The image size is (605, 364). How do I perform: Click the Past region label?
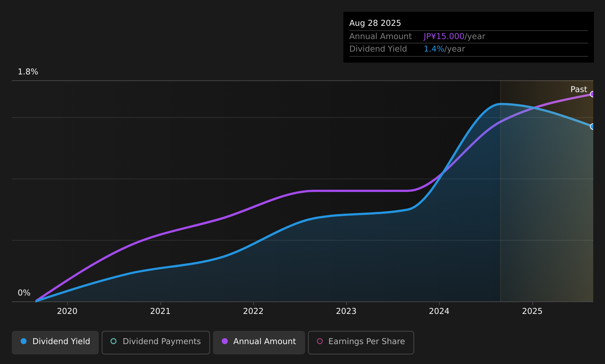tap(578, 90)
